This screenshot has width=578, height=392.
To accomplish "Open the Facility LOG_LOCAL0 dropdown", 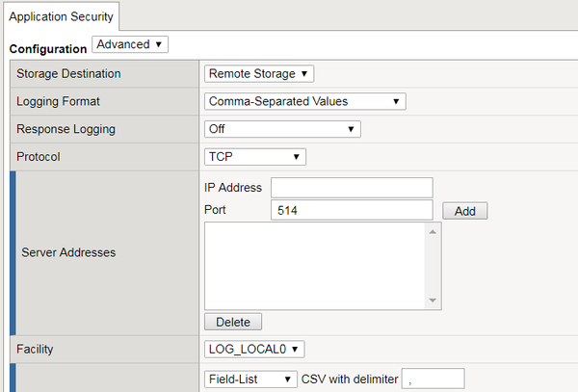I will tap(255, 350).
